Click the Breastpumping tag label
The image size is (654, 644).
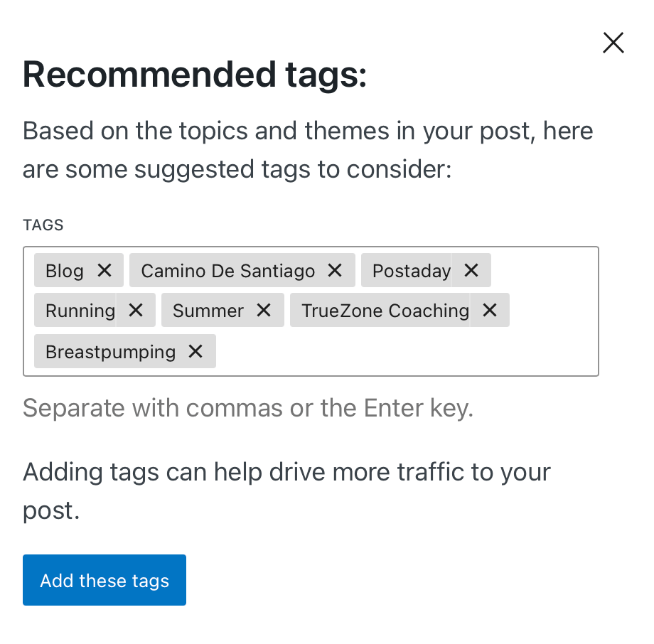click(110, 352)
